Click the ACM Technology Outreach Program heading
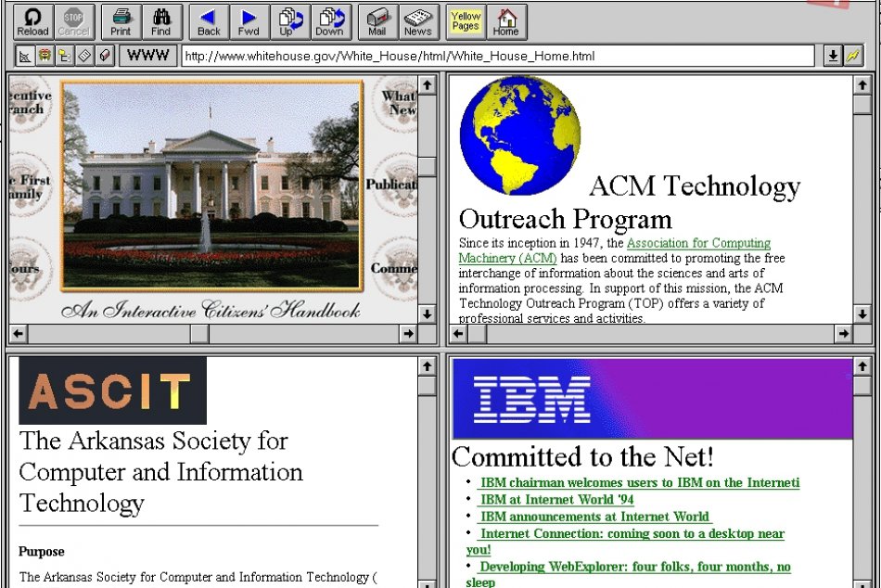881x588 pixels. pyautogui.click(x=630, y=203)
